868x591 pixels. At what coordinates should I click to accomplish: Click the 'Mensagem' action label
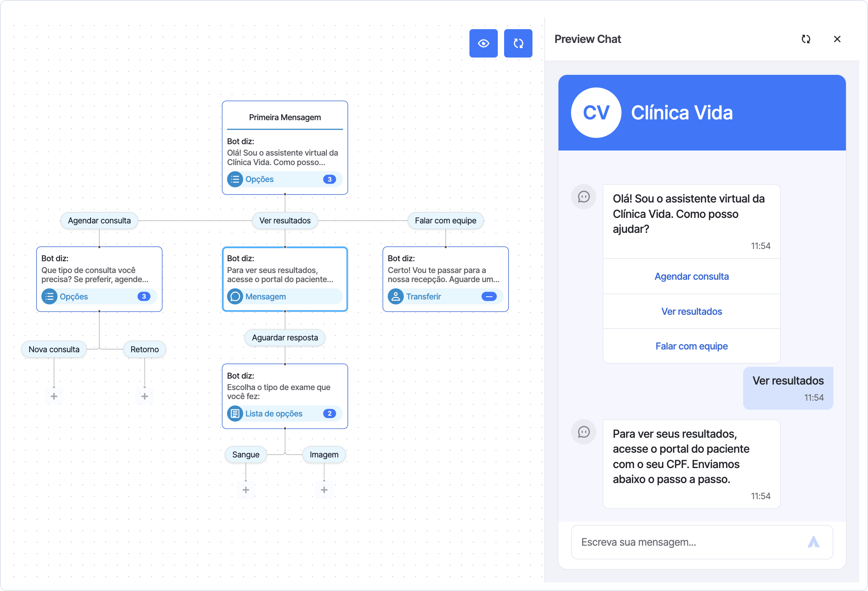coord(265,297)
